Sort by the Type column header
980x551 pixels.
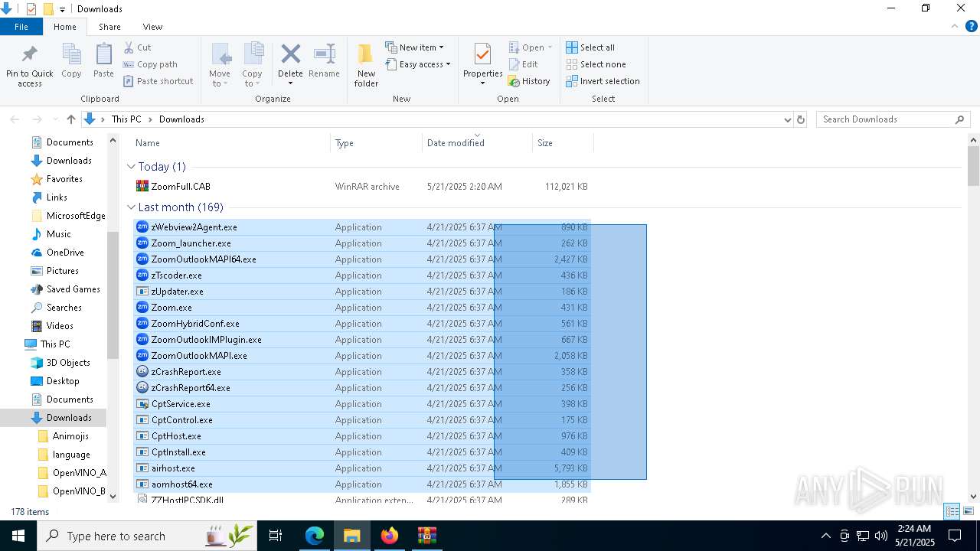pos(376,143)
